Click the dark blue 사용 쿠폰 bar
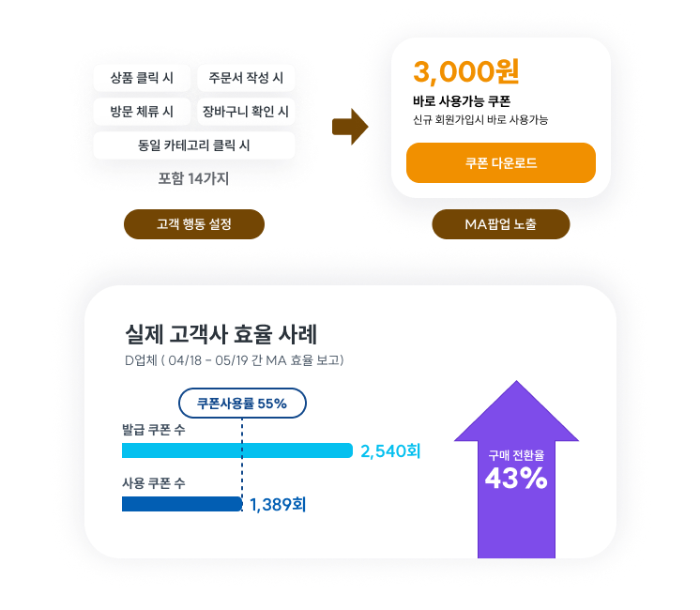The height and width of the screenshot is (610, 700). point(182,504)
